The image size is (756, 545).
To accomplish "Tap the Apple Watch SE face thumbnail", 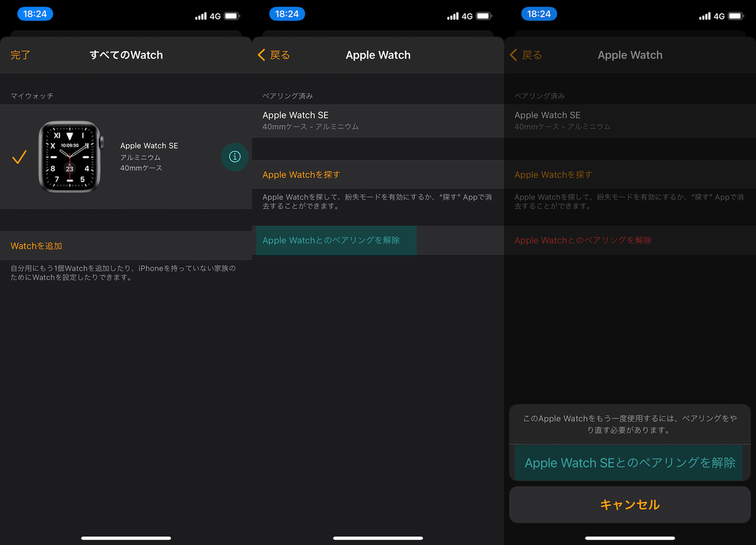I will coord(71,157).
